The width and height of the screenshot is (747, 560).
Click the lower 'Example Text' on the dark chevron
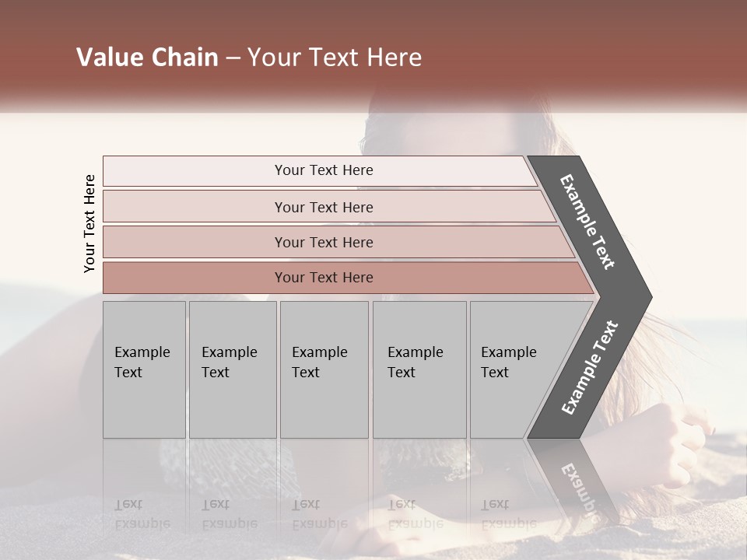click(x=590, y=367)
